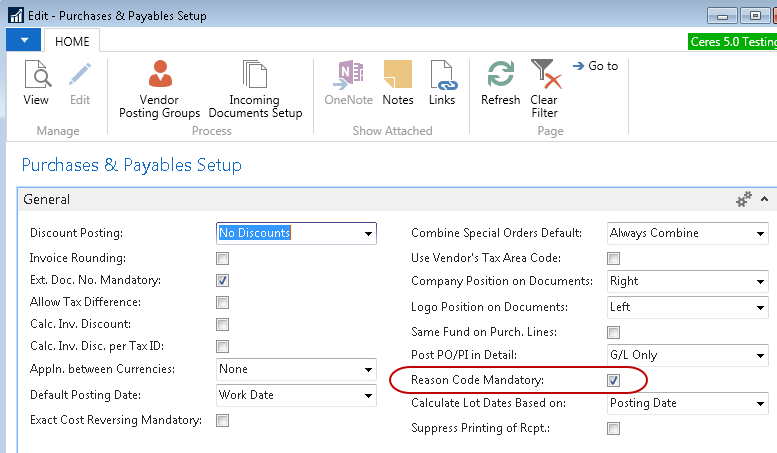The width and height of the screenshot is (777, 453).
Task: Expand the Default Posting Date dropdown
Action: coord(368,395)
